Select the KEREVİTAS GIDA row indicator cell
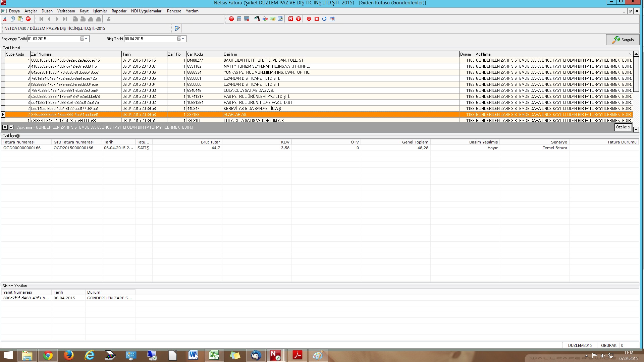The width and height of the screenshot is (644, 362). 3,109
